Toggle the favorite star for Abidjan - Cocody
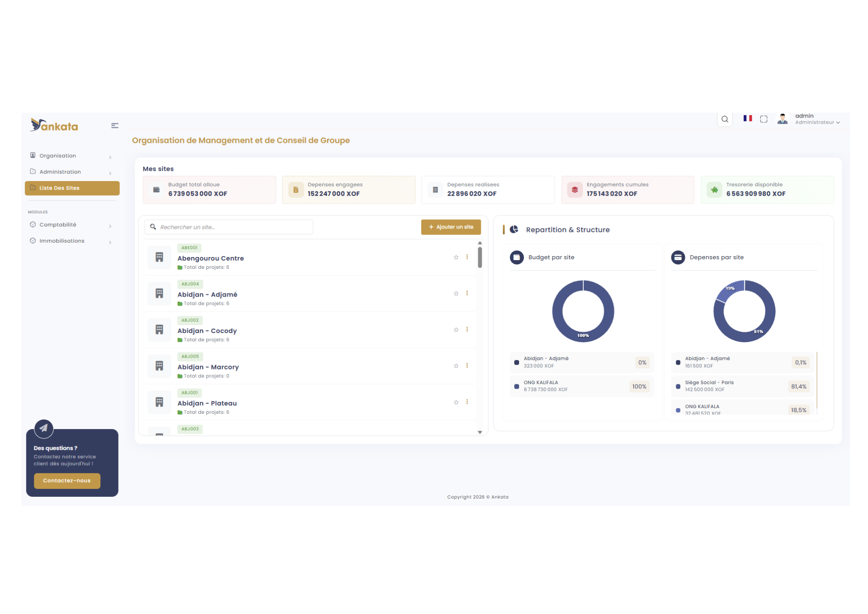Screen dimensions: 868x614 456,329
